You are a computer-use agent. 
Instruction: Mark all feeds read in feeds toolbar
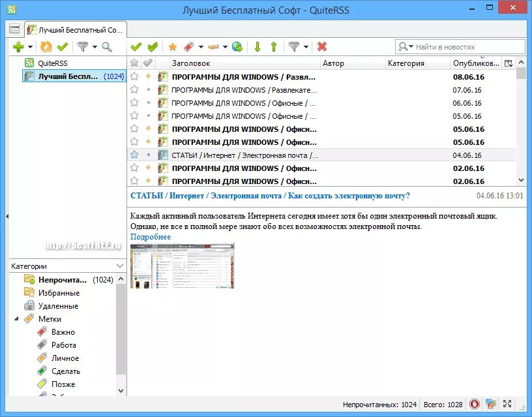pos(63,47)
